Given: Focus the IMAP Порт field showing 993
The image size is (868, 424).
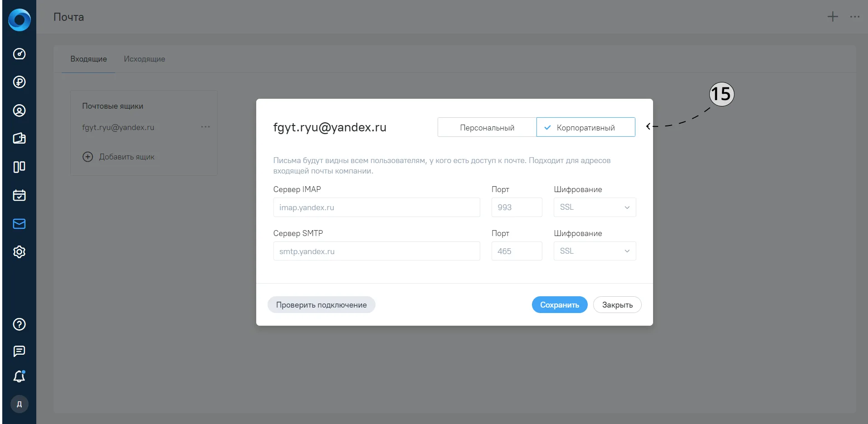Looking at the screenshot, I should (517, 207).
